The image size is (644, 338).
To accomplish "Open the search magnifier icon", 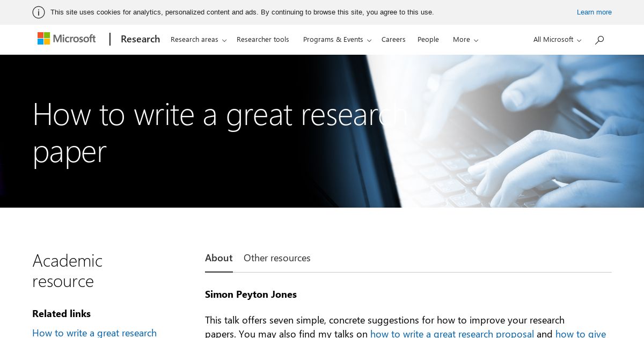I will [x=599, y=40].
